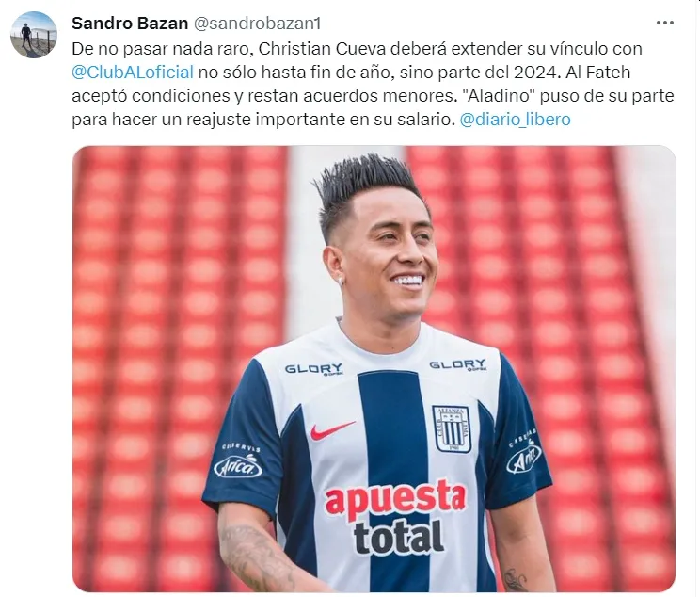This screenshot has height=597, width=700.
Task: Click the Sandro Bazan display name
Action: pos(130,24)
